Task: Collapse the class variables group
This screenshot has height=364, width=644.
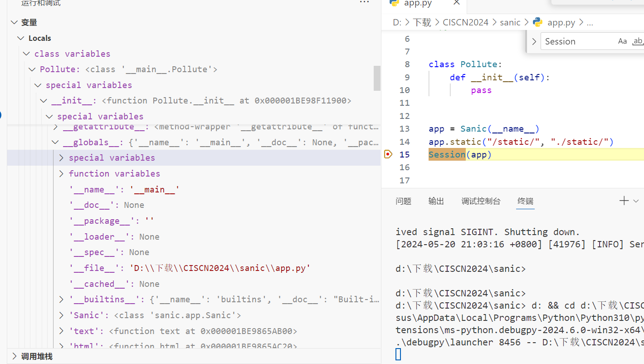Action: [x=27, y=54]
